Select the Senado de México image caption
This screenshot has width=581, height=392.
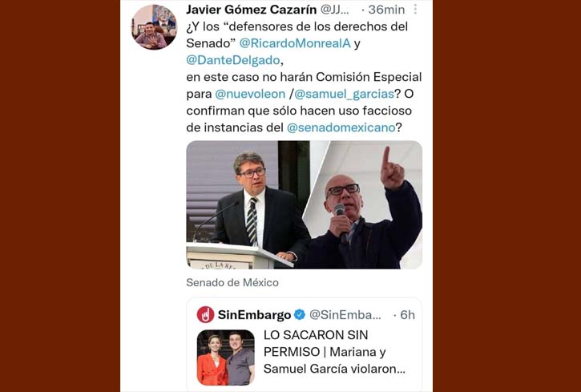pos(232,283)
